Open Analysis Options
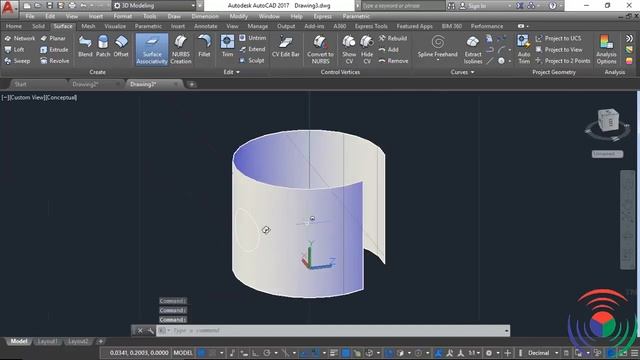Viewport: 640px width, 360px height. click(606, 49)
